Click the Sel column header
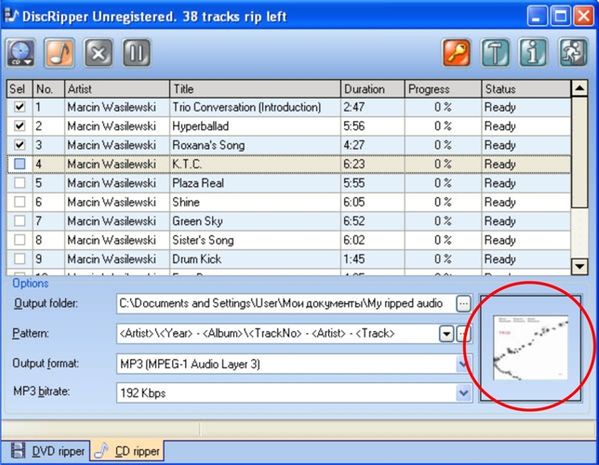Image resolution: width=599 pixels, height=465 pixels. (19, 89)
